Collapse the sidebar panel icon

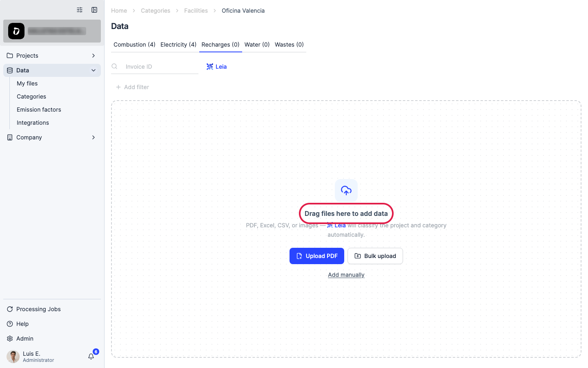pos(94,10)
